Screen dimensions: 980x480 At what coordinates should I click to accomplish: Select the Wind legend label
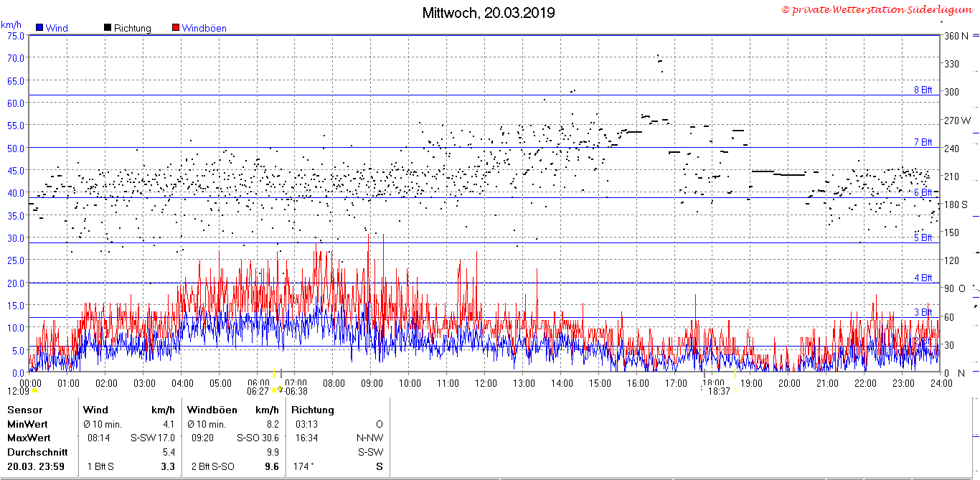point(57,29)
